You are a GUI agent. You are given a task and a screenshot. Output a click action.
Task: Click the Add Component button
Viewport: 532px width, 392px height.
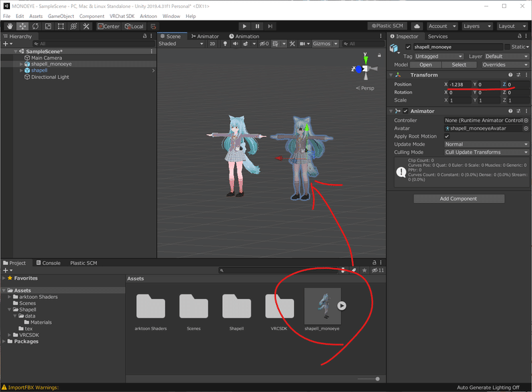(x=459, y=199)
